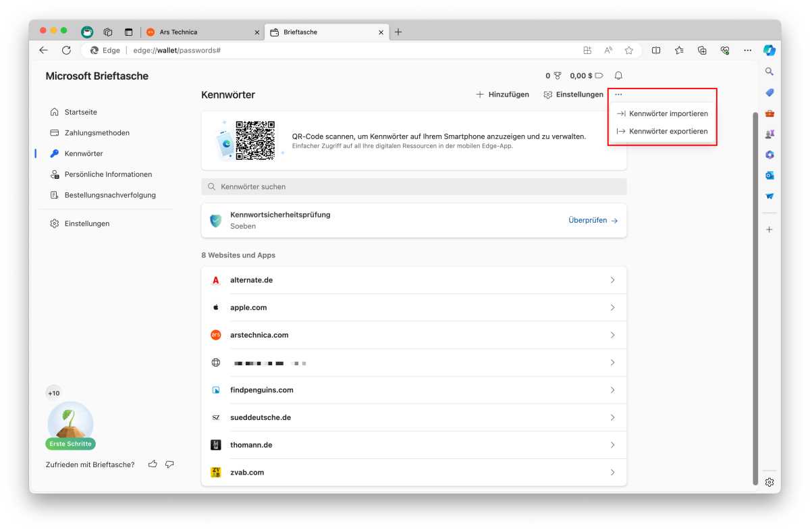Viewport: 810px width, 532px height.
Task: Click the browser back arrow
Action: pyautogui.click(x=43, y=50)
